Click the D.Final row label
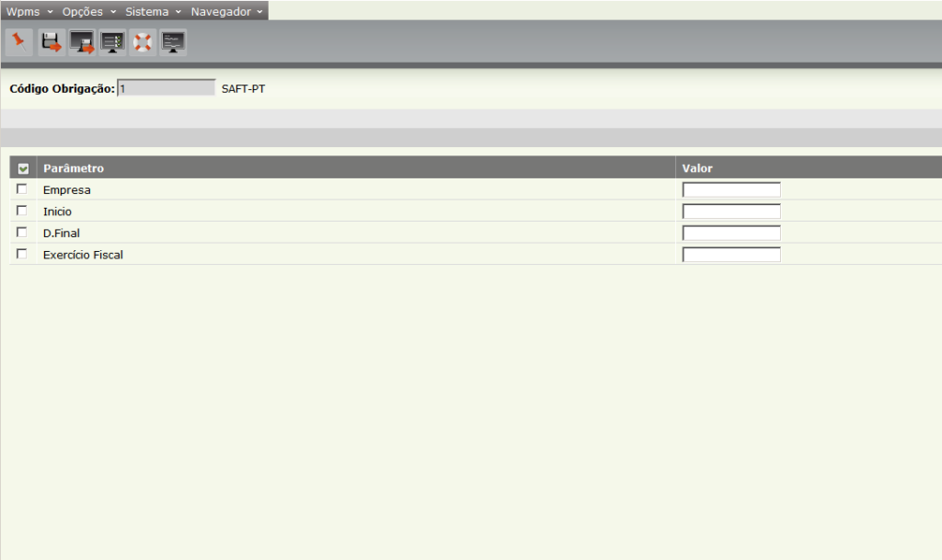The image size is (942, 560). tap(62, 234)
